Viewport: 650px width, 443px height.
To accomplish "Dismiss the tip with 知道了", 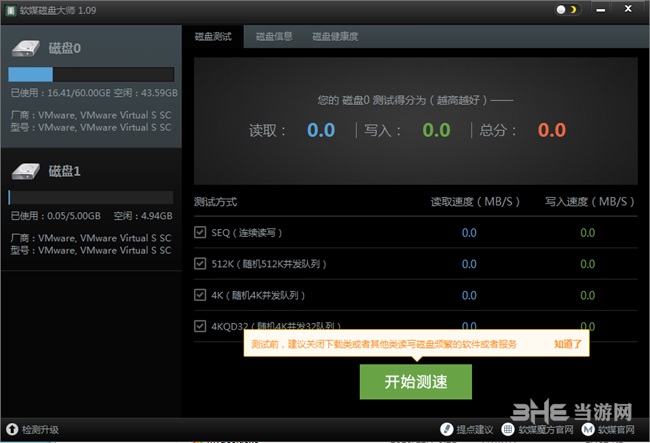I will coord(568,344).
